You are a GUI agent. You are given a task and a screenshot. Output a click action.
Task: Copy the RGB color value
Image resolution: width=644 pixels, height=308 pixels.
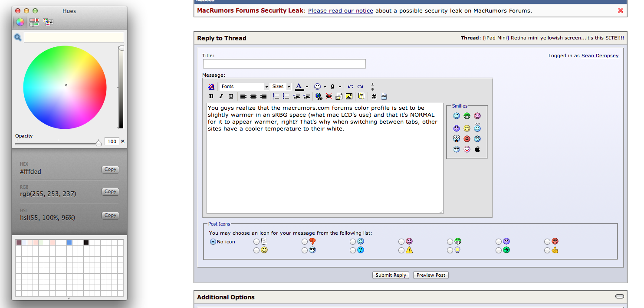click(110, 191)
